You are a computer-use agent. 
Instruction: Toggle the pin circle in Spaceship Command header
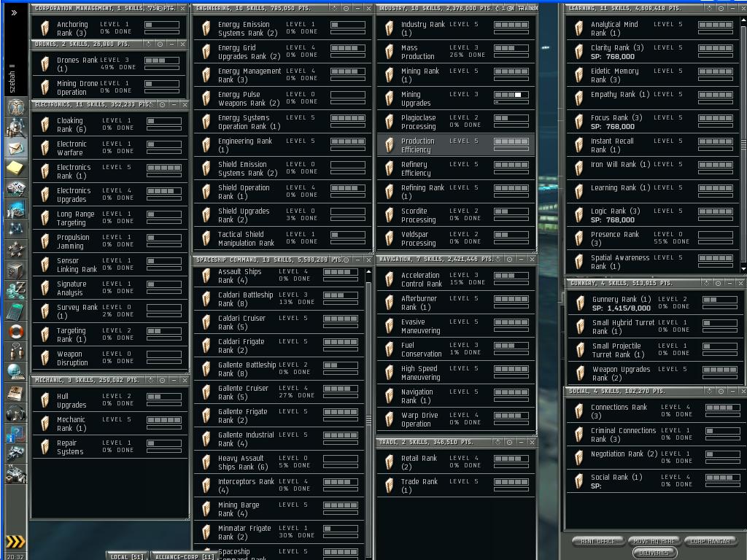tap(346, 260)
